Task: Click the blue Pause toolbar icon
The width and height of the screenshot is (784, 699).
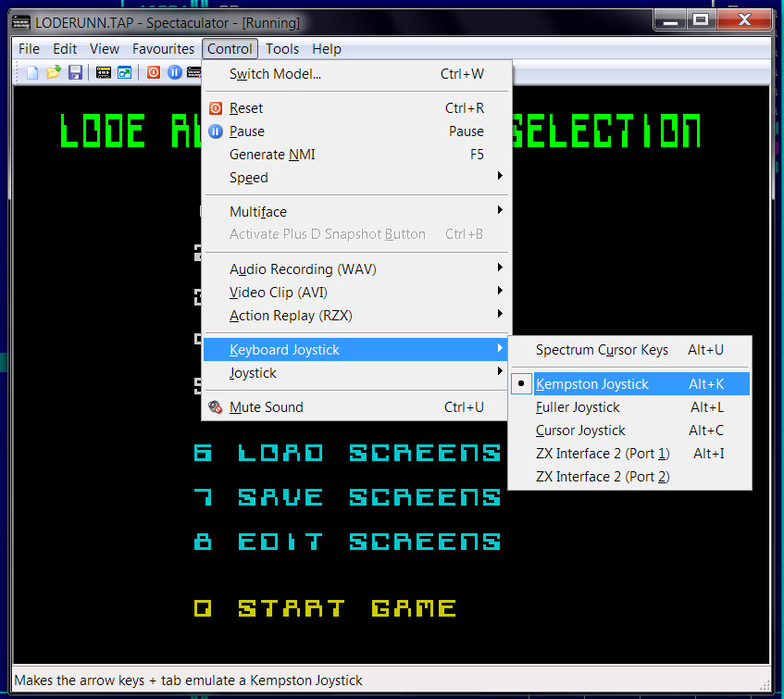Action: pyautogui.click(x=175, y=72)
